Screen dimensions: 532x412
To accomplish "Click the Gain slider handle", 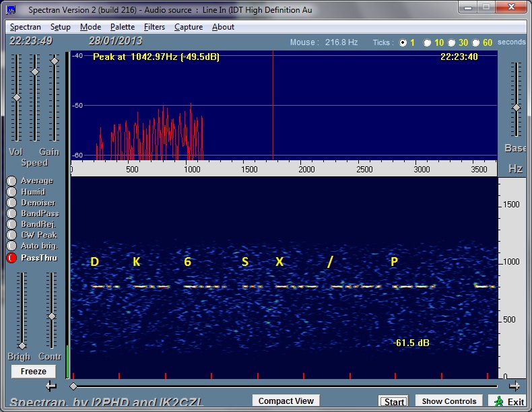I will [55, 61].
